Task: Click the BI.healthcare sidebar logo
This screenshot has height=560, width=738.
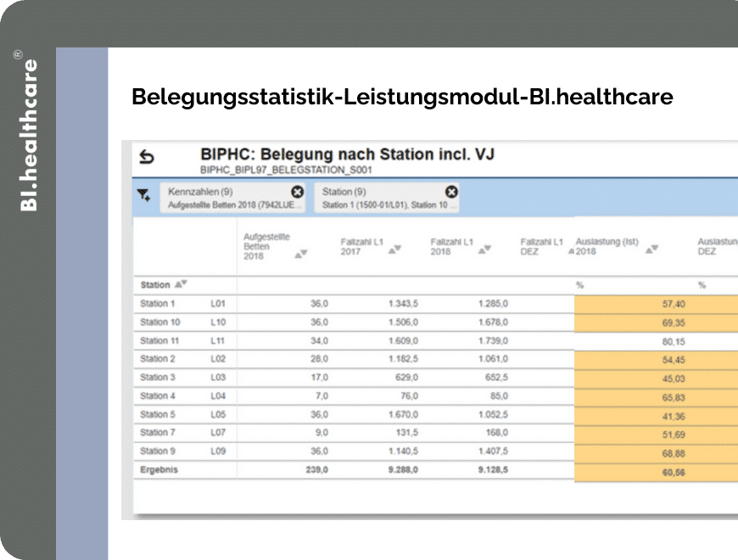Action: (27, 131)
